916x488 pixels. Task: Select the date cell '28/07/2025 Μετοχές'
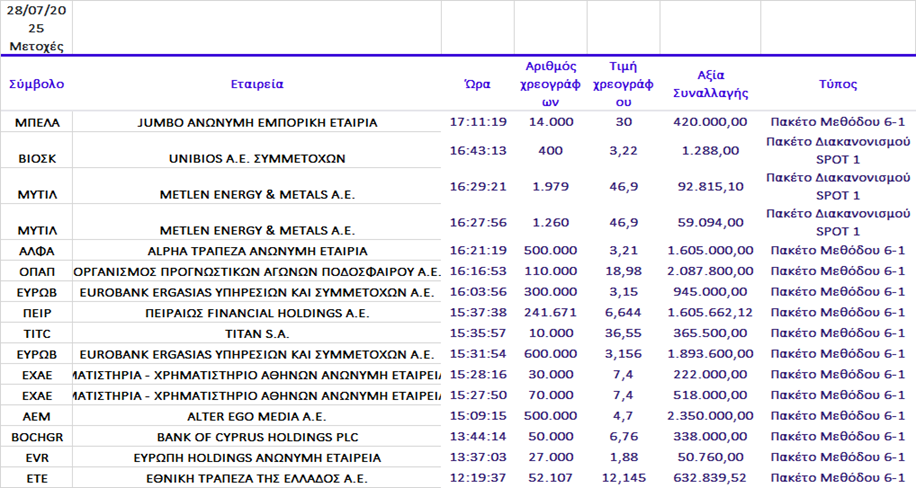point(36,28)
